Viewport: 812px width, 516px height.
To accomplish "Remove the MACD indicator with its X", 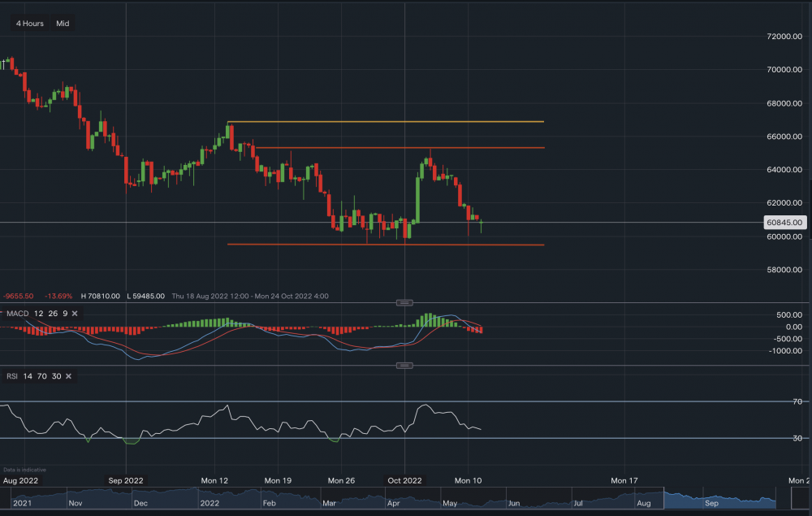I will [x=74, y=313].
